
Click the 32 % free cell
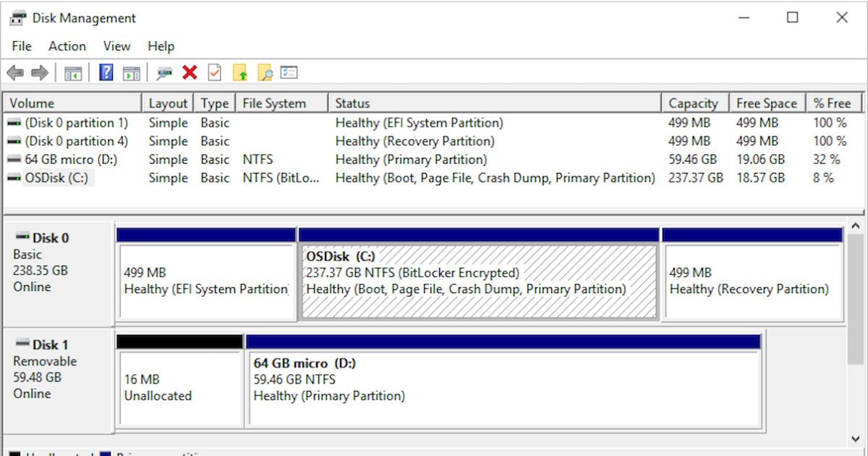point(826,159)
